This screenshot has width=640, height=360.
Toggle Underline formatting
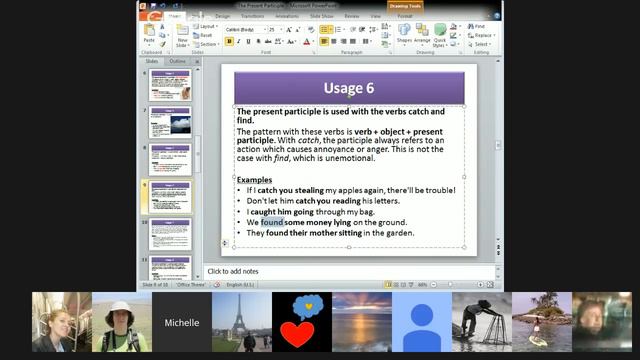(248, 41)
